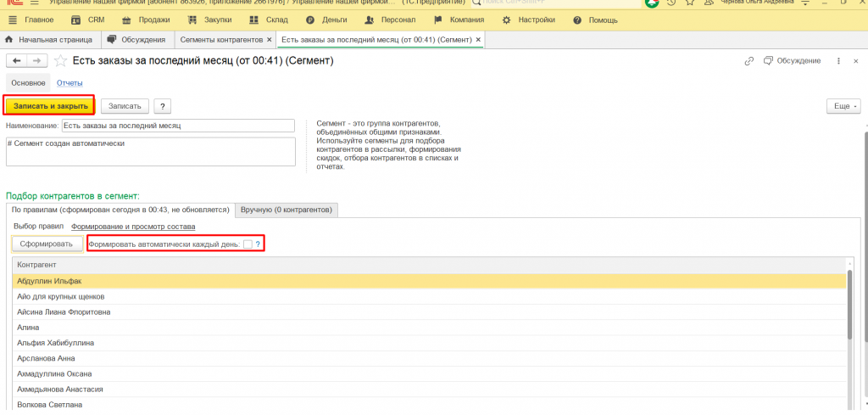Open the history clock icon
Image resolution: width=868 pixels, height=415 pixels.
(671, 3)
